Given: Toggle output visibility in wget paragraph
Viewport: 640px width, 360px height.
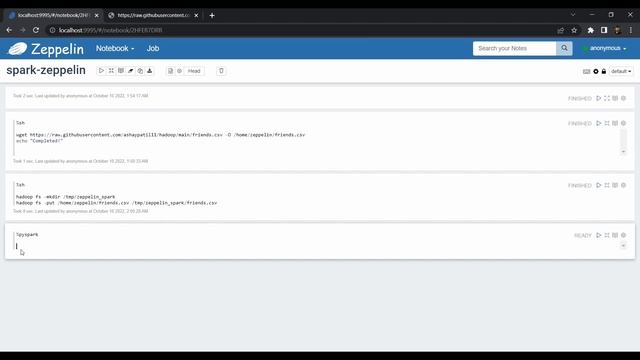Looking at the screenshot, I should pyautogui.click(x=615, y=123).
